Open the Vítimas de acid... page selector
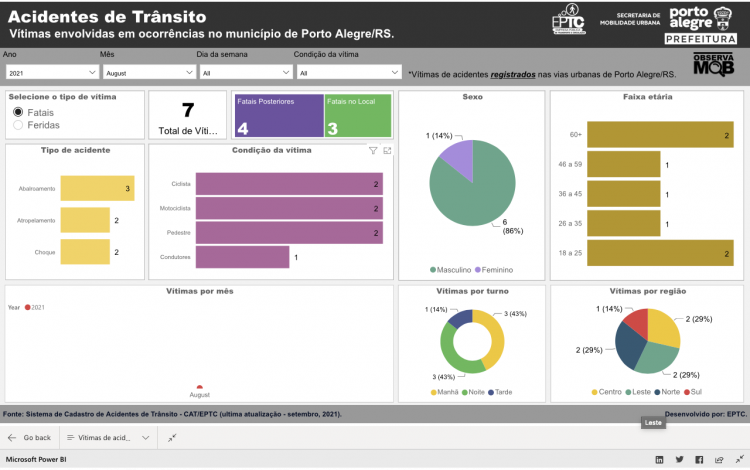This screenshot has width=750, height=470. (x=109, y=437)
